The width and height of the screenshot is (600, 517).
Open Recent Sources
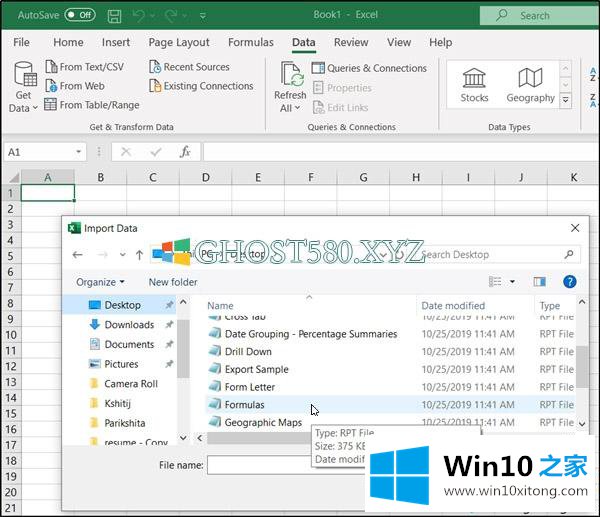(156, 67)
